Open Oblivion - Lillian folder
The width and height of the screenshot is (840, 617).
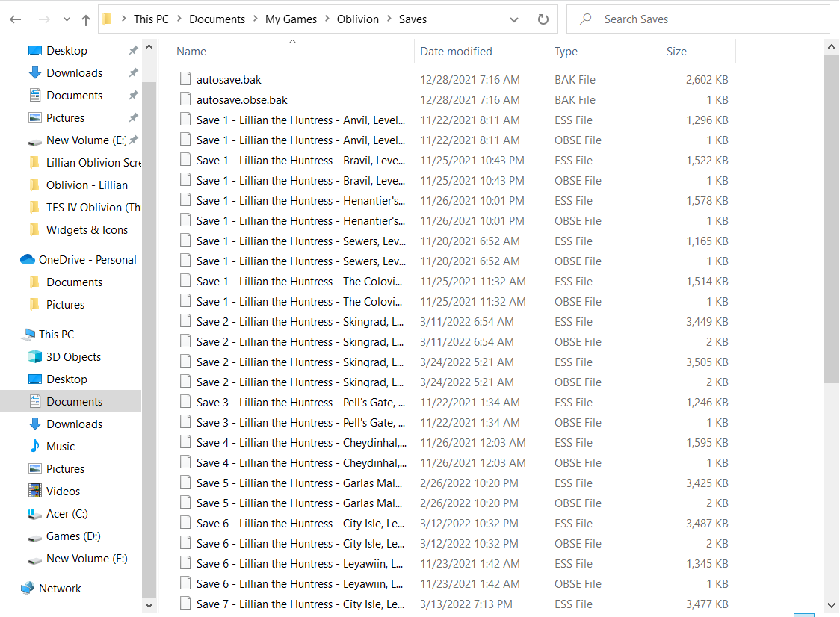click(x=87, y=185)
